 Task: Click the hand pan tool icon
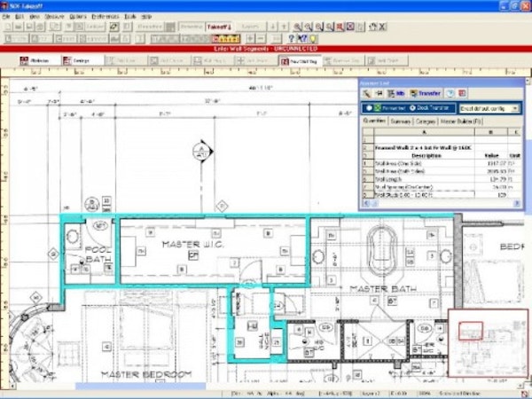[372, 27]
